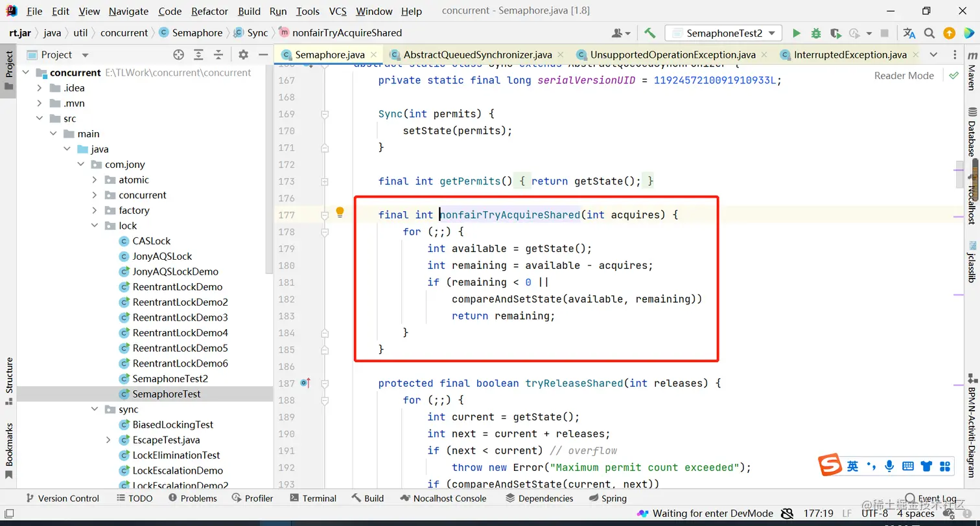
Task: Open the user account dropdown in toolbar
Action: [621, 33]
